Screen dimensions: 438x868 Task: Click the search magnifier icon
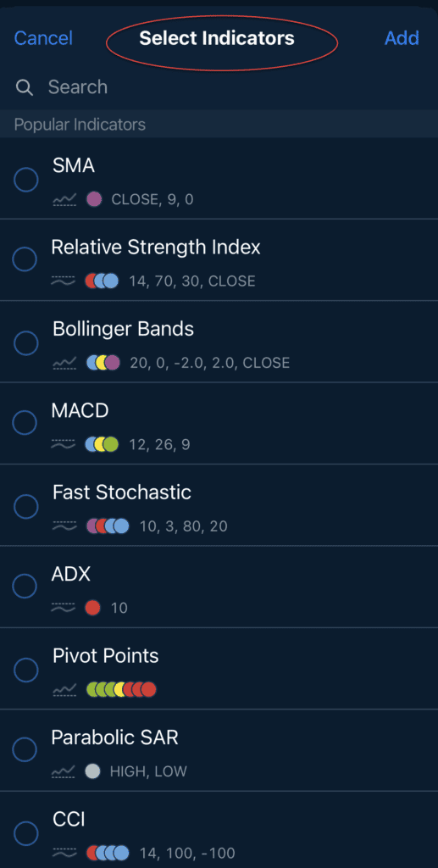pos(25,87)
